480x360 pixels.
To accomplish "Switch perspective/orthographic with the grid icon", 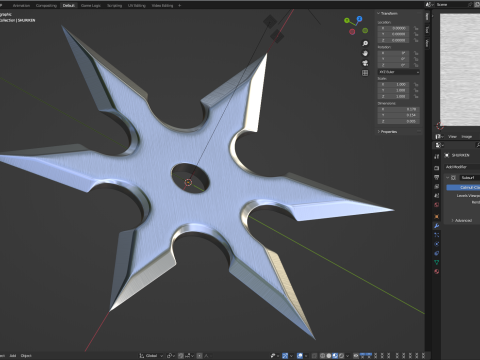I will tap(365, 73).
